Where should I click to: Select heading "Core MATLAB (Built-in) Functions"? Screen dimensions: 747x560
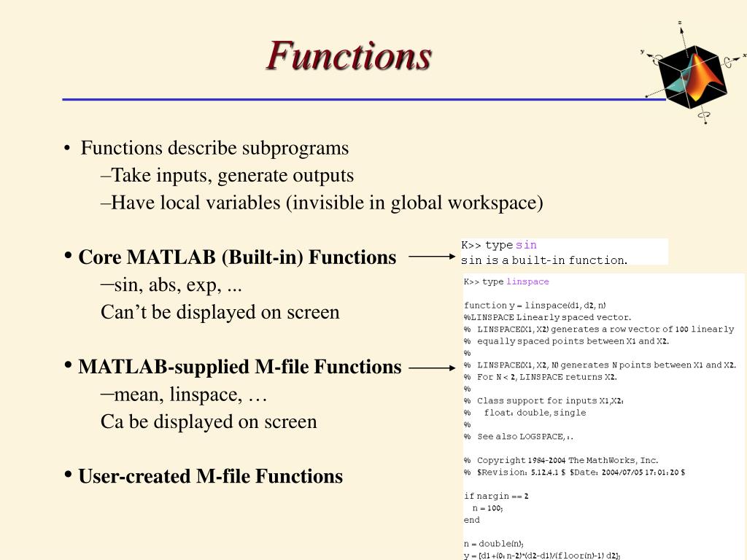coord(237,257)
